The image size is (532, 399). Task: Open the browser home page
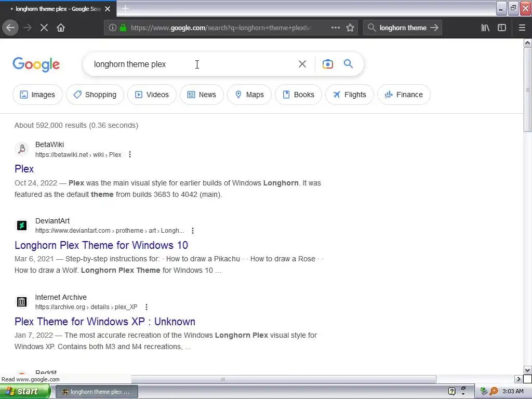(x=61, y=28)
